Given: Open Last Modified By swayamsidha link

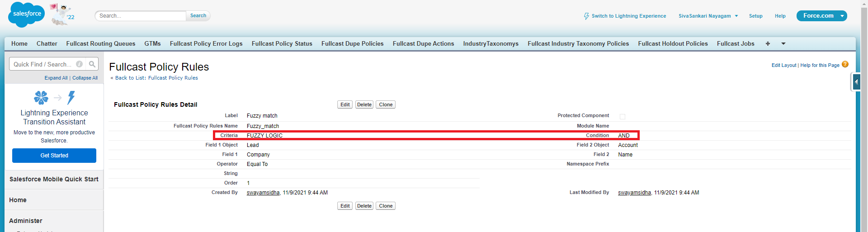Looking at the screenshot, I should point(634,193).
